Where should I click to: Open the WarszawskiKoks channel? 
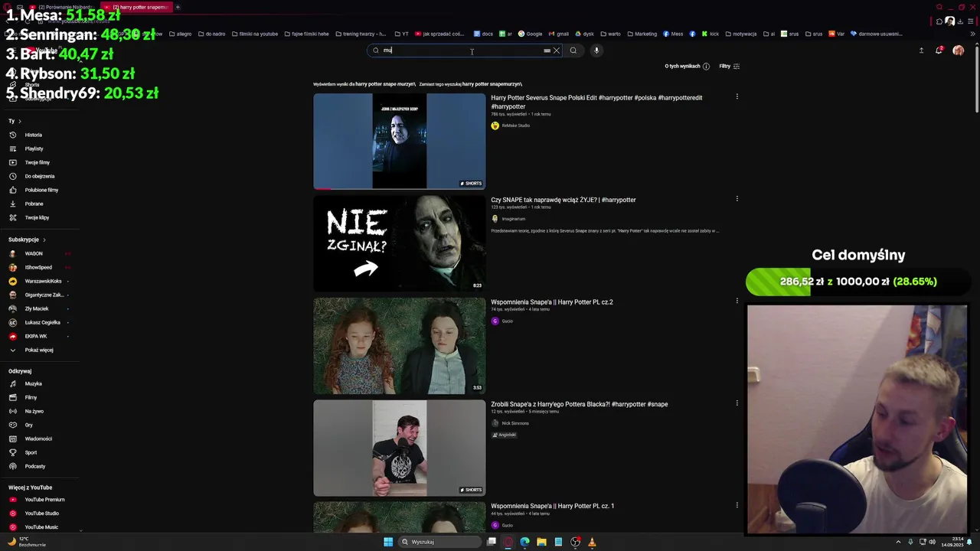(x=43, y=281)
